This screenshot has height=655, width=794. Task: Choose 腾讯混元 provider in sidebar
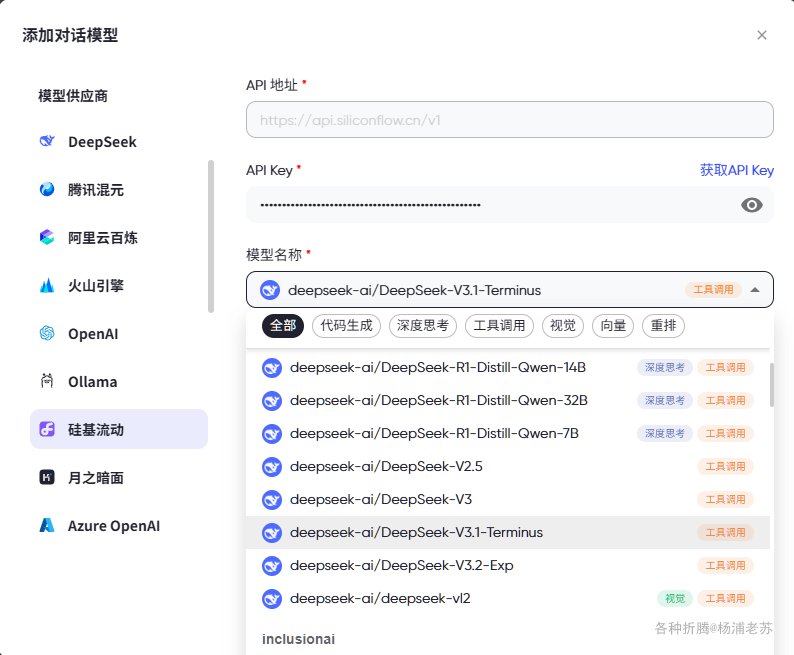pyautogui.click(x=119, y=190)
